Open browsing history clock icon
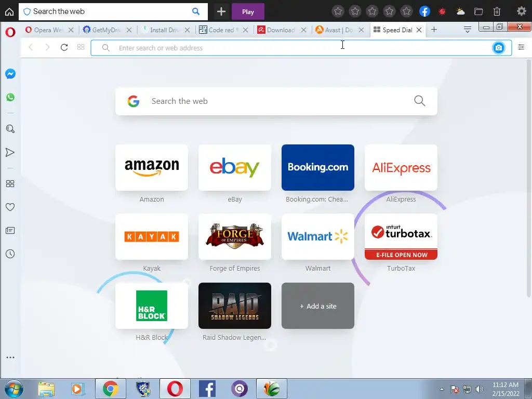Screen dimensions: 532x399 tap(10, 254)
